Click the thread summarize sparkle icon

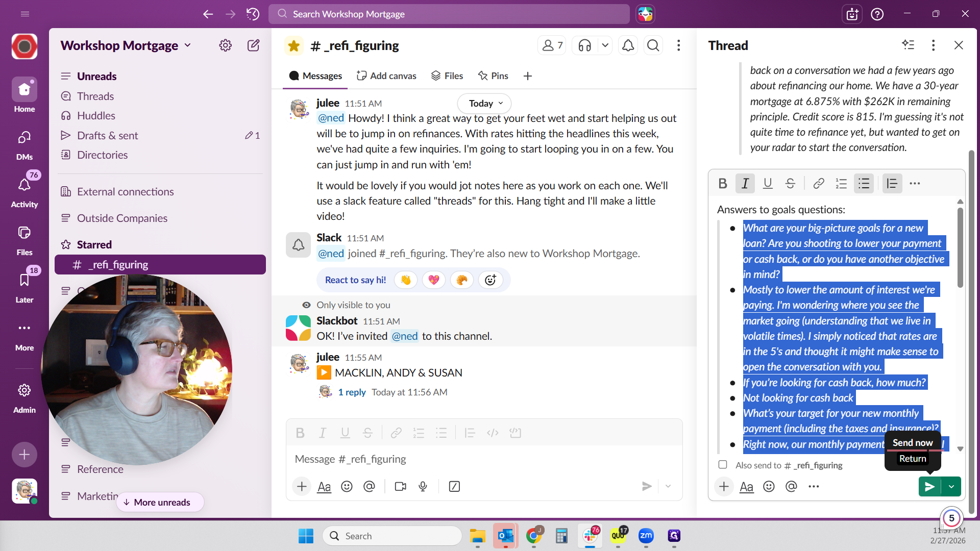click(x=908, y=45)
